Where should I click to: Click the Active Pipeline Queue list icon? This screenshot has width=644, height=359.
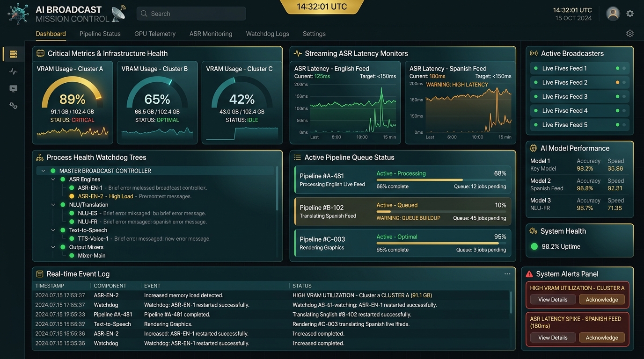pyautogui.click(x=297, y=158)
